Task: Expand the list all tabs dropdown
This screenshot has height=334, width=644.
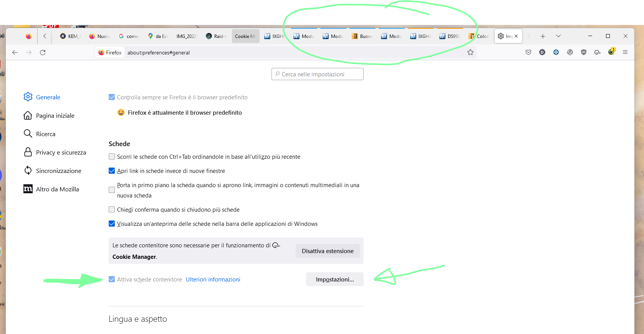Action: coord(558,36)
